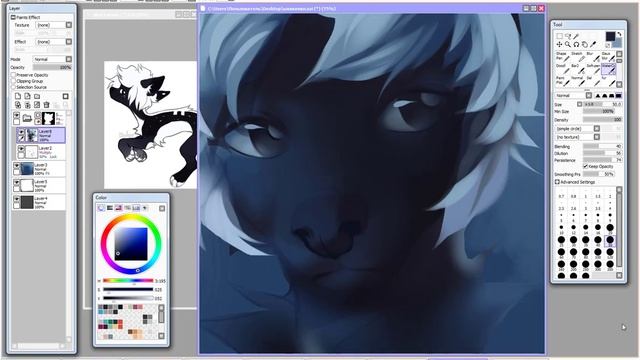Choose the Softpen brush preset
Screen dimensions: 640x360
tap(593, 69)
